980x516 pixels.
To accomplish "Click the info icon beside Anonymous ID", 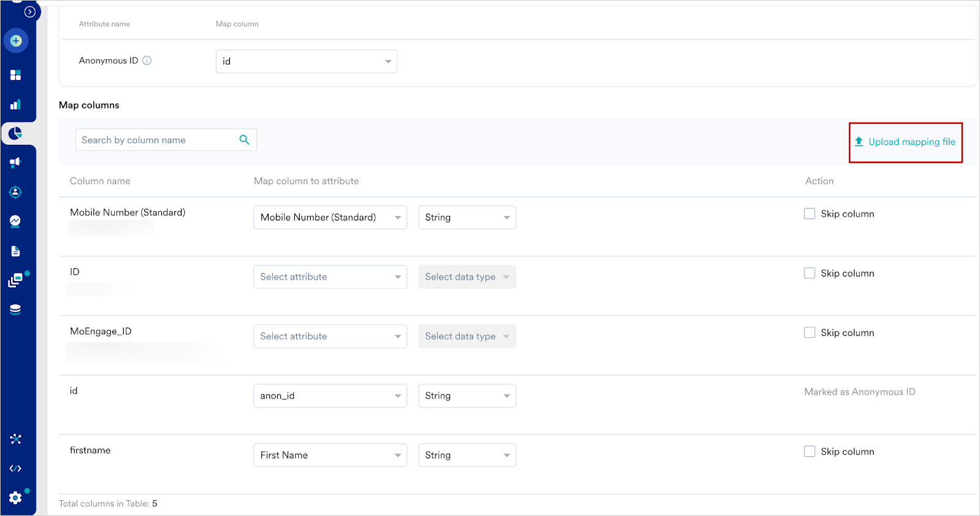I will click(x=147, y=61).
